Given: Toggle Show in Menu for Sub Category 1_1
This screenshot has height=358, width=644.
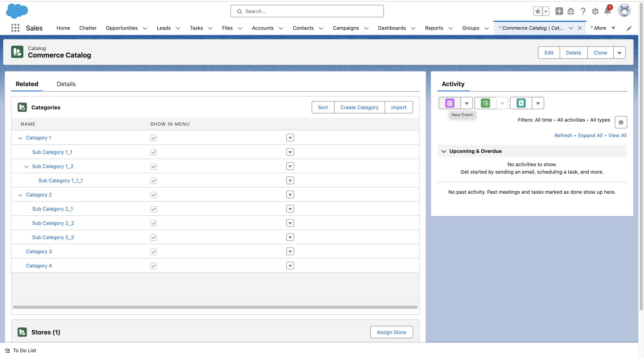Looking at the screenshot, I should (x=153, y=152).
